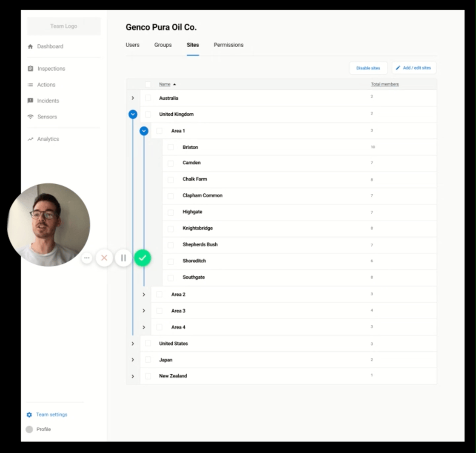
Task: Click the Analytics trend line icon
Action: point(30,139)
